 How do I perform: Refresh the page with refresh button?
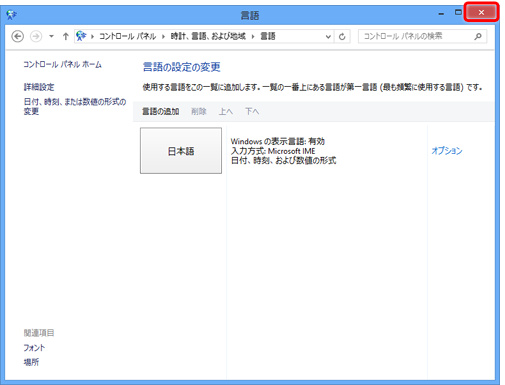pos(342,36)
